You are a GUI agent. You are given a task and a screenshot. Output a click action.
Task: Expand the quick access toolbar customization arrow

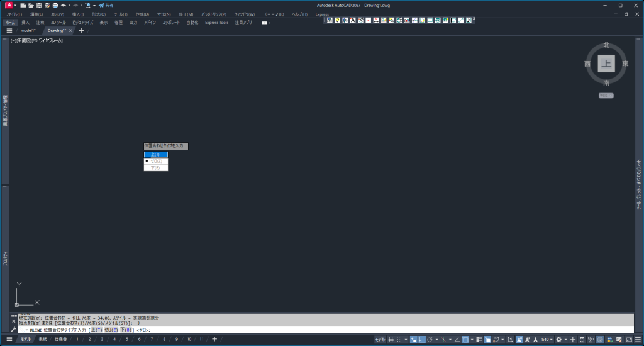point(94,5)
